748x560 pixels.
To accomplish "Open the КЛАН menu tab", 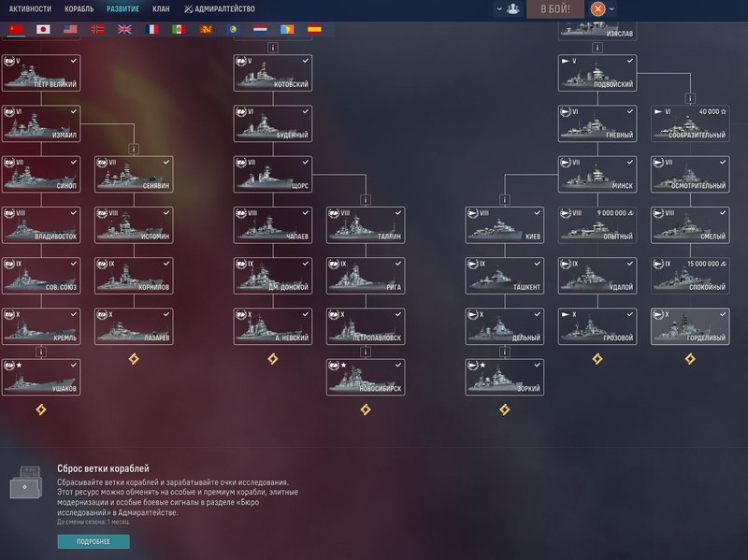I will (x=161, y=8).
